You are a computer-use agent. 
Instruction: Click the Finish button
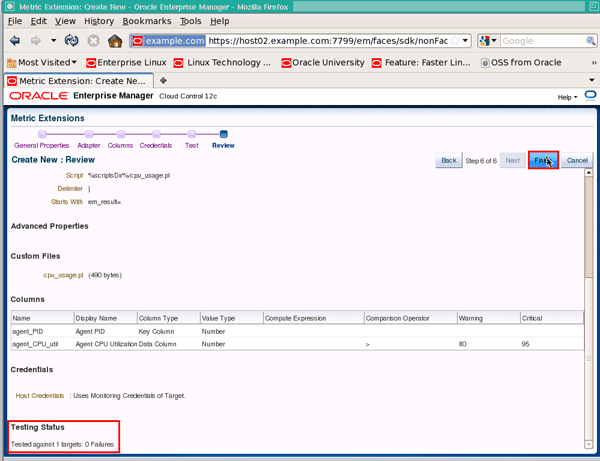pos(543,160)
